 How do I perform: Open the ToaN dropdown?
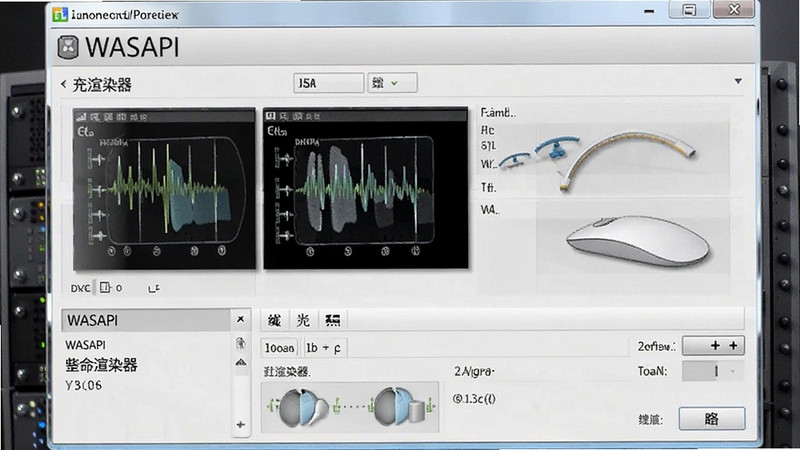point(713,371)
